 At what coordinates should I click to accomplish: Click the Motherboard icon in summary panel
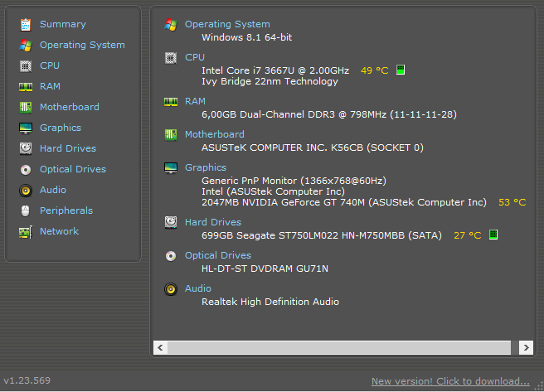pos(171,134)
